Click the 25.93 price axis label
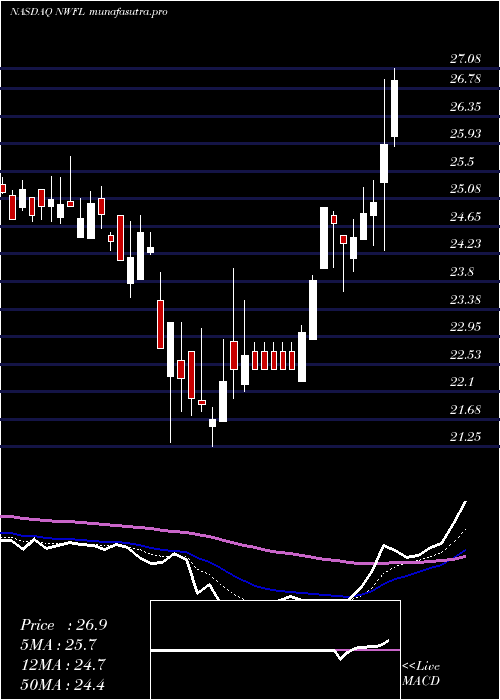This screenshot has height=700, width=500. [465, 134]
